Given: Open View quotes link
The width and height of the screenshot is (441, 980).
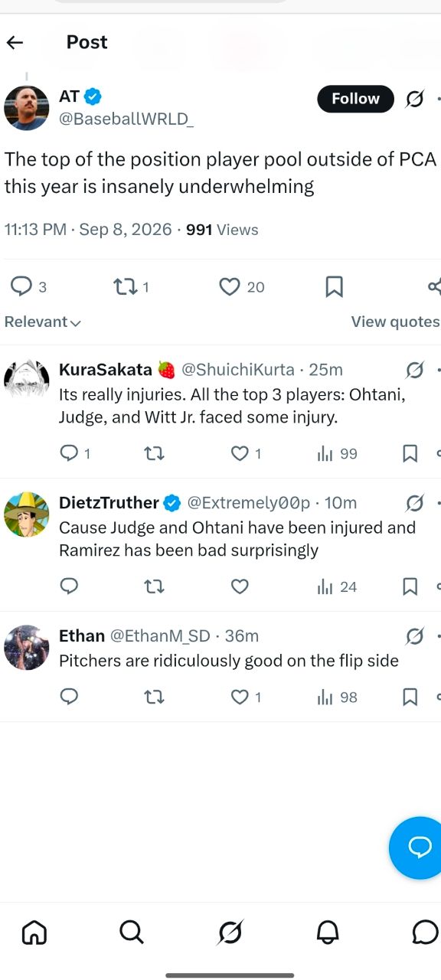Looking at the screenshot, I should 395,322.
